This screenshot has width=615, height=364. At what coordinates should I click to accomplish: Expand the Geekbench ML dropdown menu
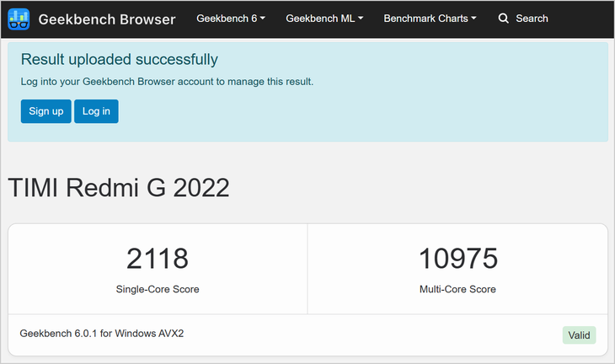click(324, 19)
